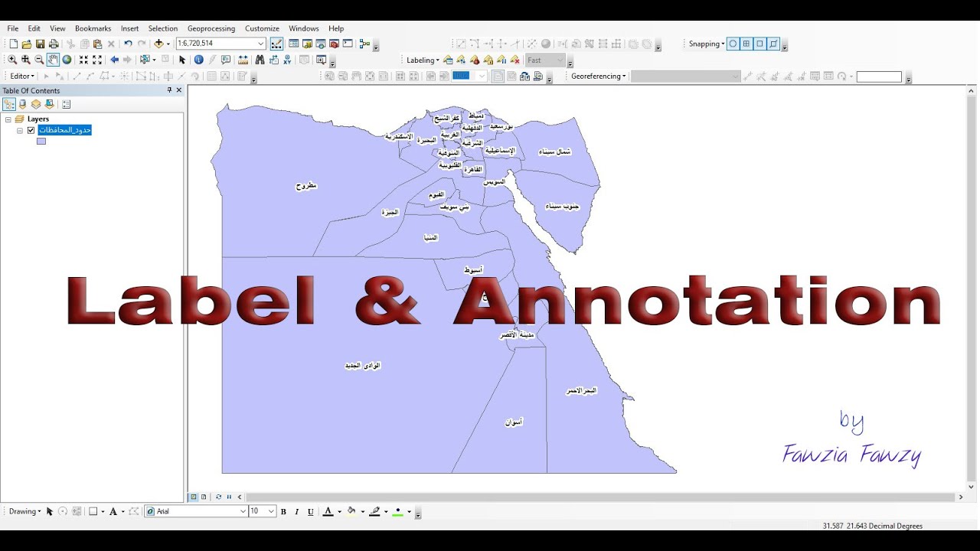Open the Customize menu

pyautogui.click(x=262, y=28)
